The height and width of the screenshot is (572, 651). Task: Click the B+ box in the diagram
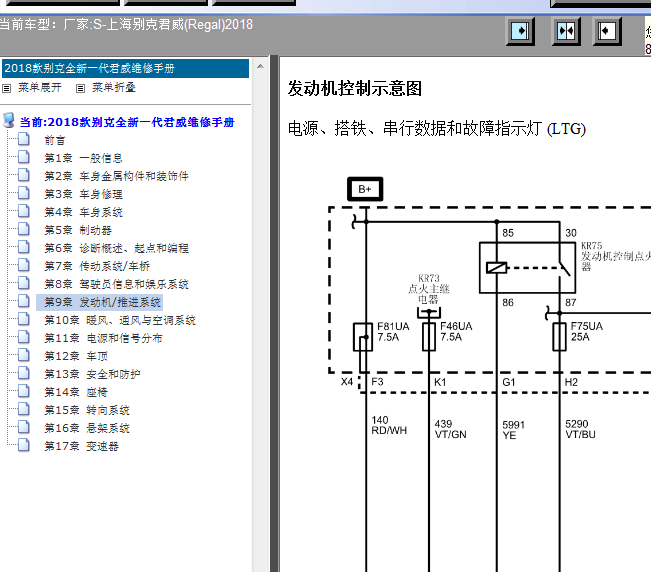[x=365, y=189]
